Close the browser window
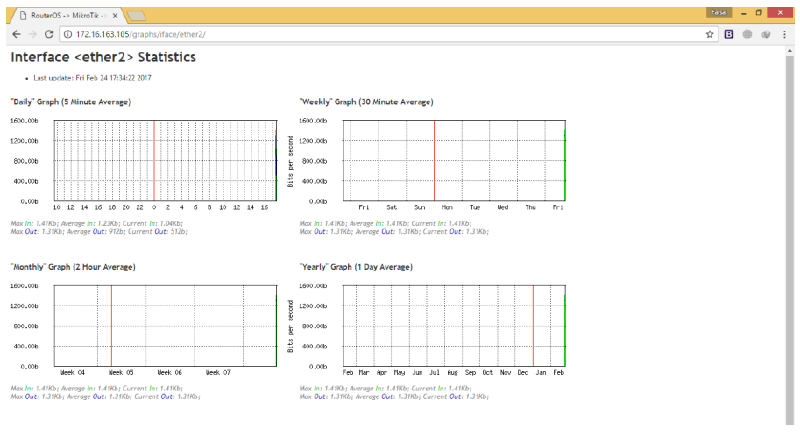Screen dimensions: 800x442 [780, 13]
